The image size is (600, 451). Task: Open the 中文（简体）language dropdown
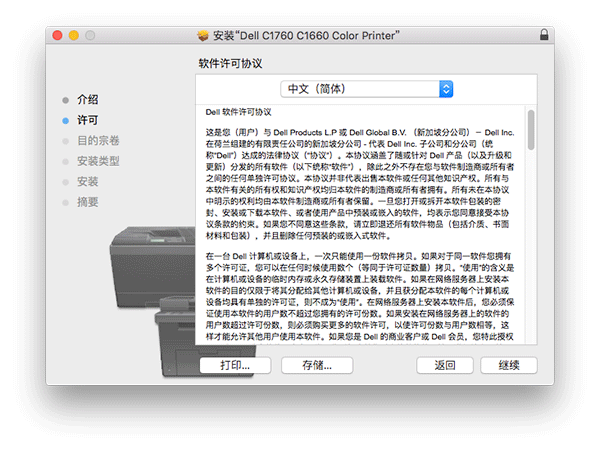367,89
